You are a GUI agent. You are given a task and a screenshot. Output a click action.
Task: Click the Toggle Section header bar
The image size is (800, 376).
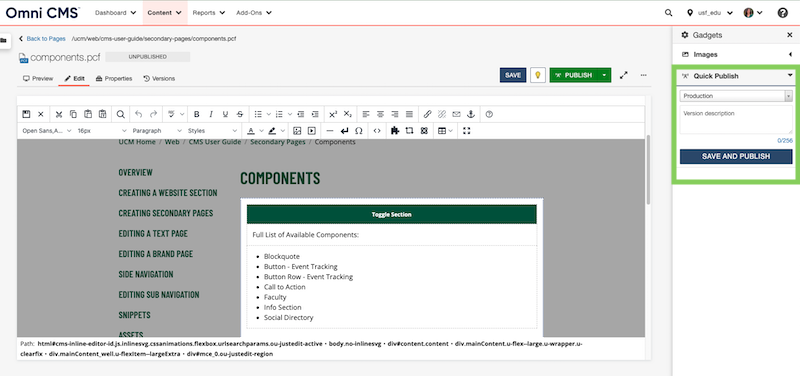point(391,214)
